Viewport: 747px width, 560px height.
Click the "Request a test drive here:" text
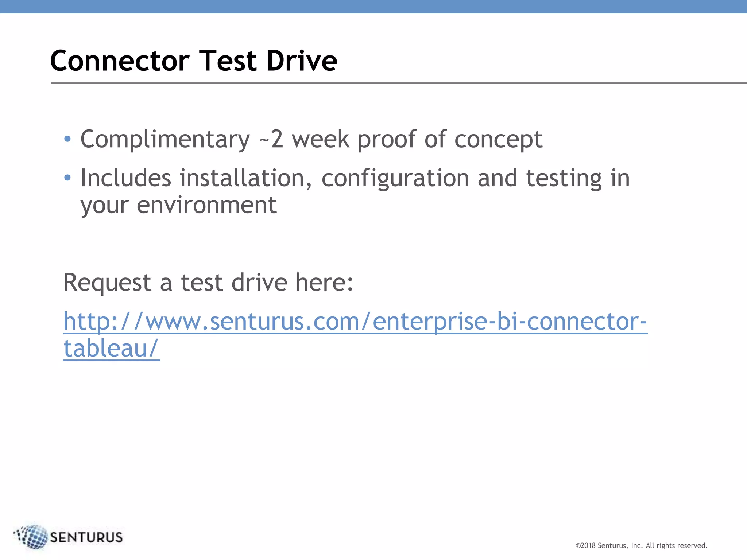pyautogui.click(x=208, y=283)
